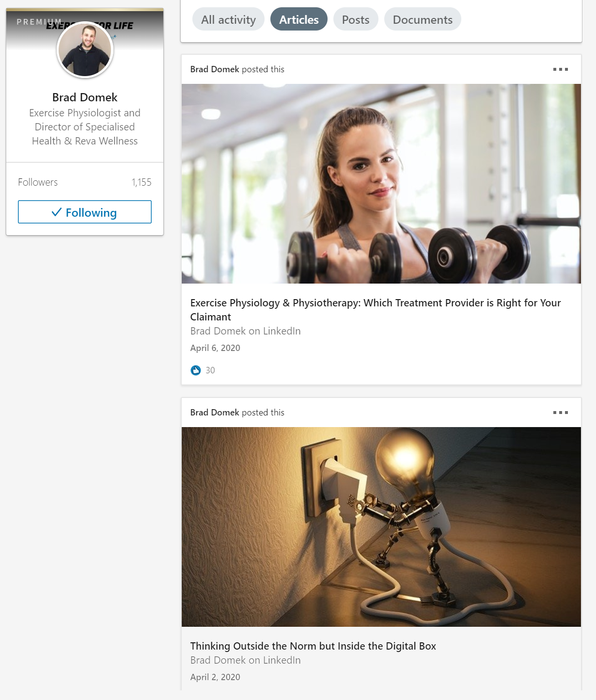Image resolution: width=596 pixels, height=700 pixels.
Task: Click the Premium badge on profile card
Action: [39, 22]
